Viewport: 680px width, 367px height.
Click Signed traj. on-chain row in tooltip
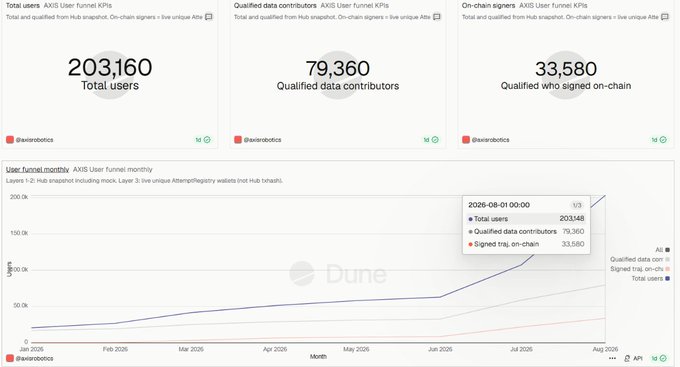point(526,244)
